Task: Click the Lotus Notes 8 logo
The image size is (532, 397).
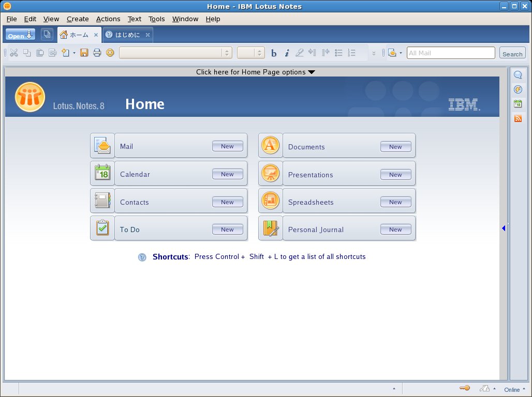Action: click(30, 97)
